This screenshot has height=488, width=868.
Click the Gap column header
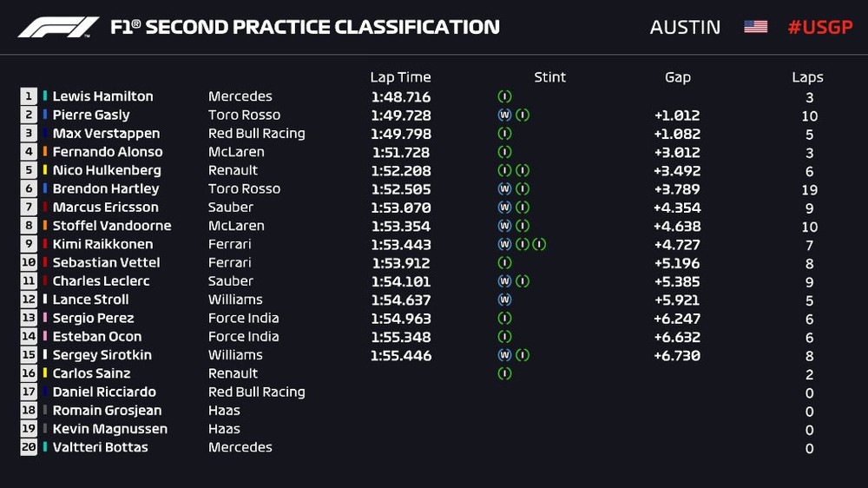pos(677,77)
